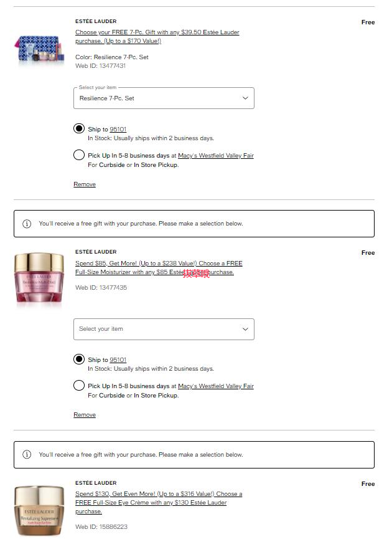Expand the empty Select your item dropdown
The image size is (392, 547).
(x=164, y=329)
